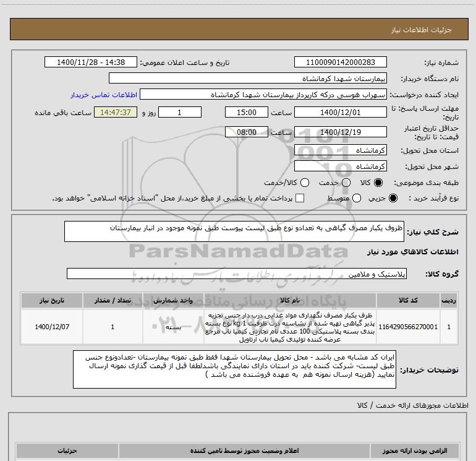Click the اطلاعات کالاهای مورد نیاز heading

pos(412,252)
